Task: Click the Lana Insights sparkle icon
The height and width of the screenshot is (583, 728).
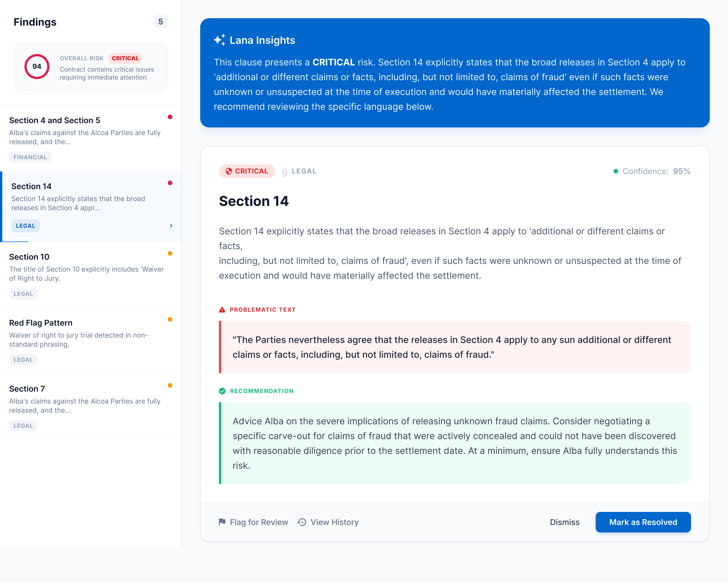Action: point(220,40)
